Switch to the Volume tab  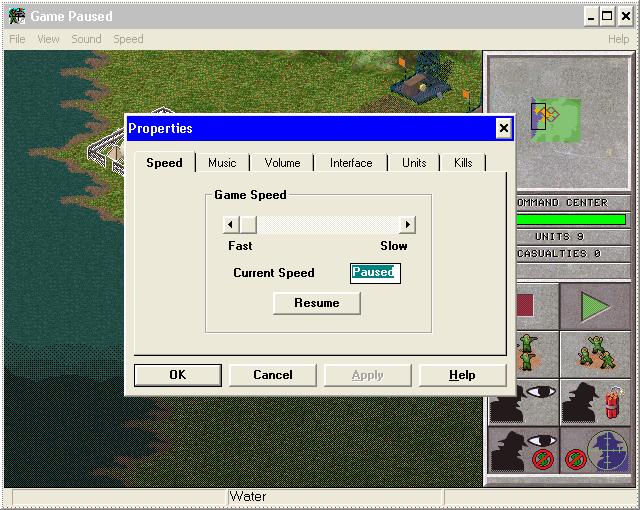(282, 163)
